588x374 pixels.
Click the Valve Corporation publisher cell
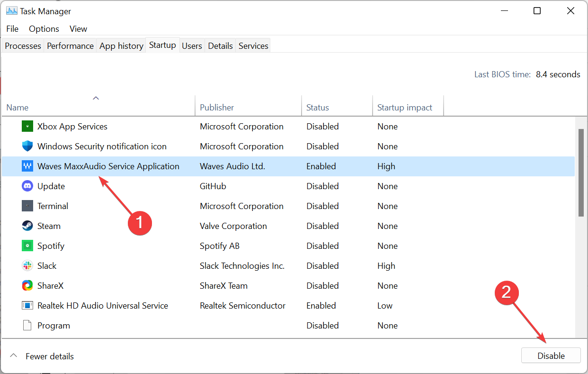point(233,226)
